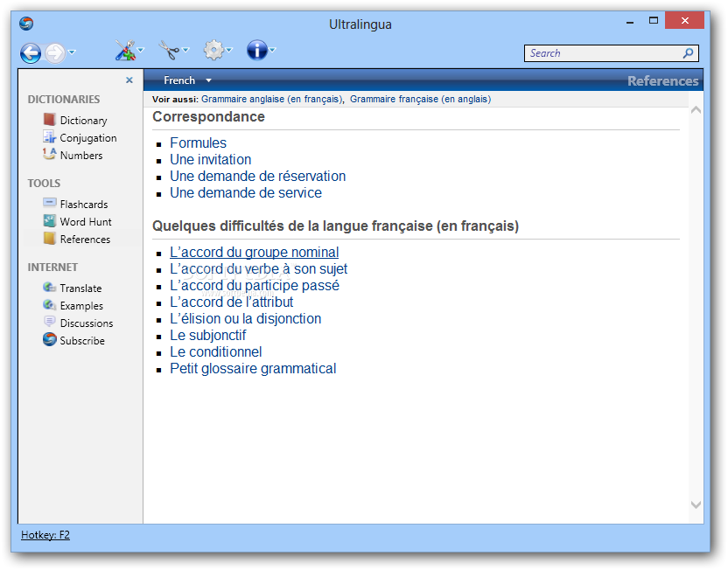Click the tools pencil-and-ruler toolbar icon
This screenshot has width=728, height=570.
pos(125,50)
